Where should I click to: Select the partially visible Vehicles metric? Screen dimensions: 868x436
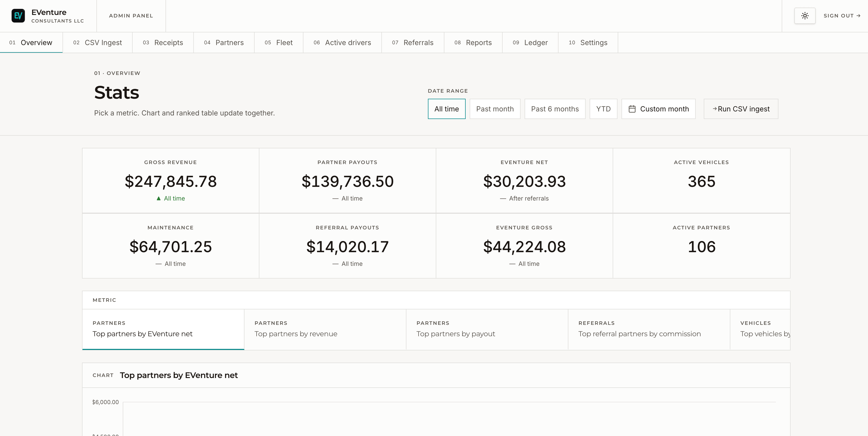pyautogui.click(x=760, y=329)
